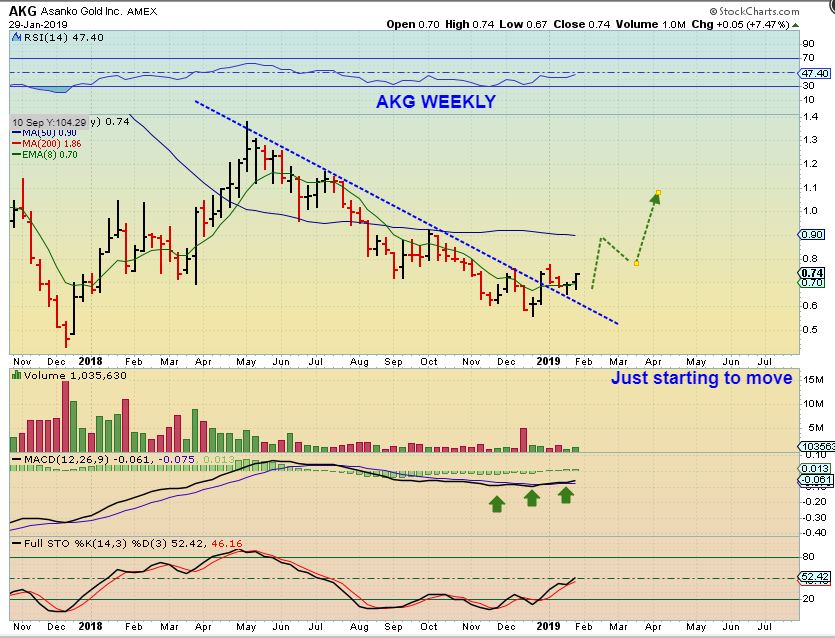Click the Open 0.70 quote value
Viewport: 835px width, 638px height.
pyautogui.click(x=413, y=24)
